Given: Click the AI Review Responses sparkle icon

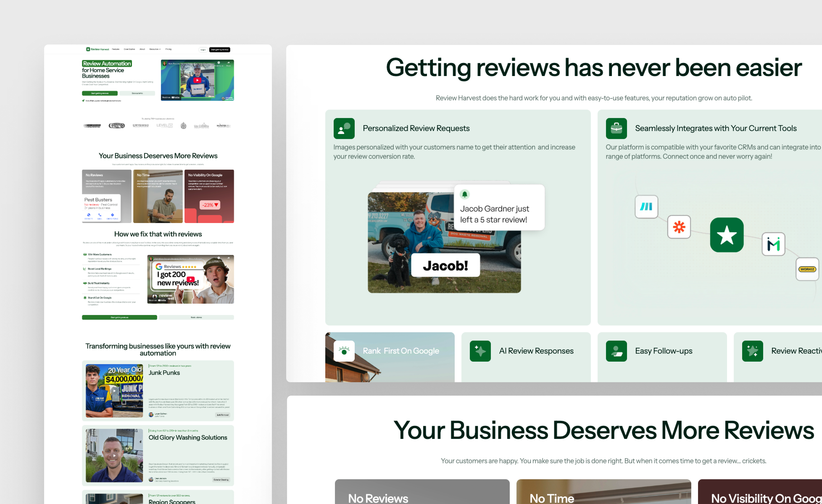Looking at the screenshot, I should click(480, 351).
